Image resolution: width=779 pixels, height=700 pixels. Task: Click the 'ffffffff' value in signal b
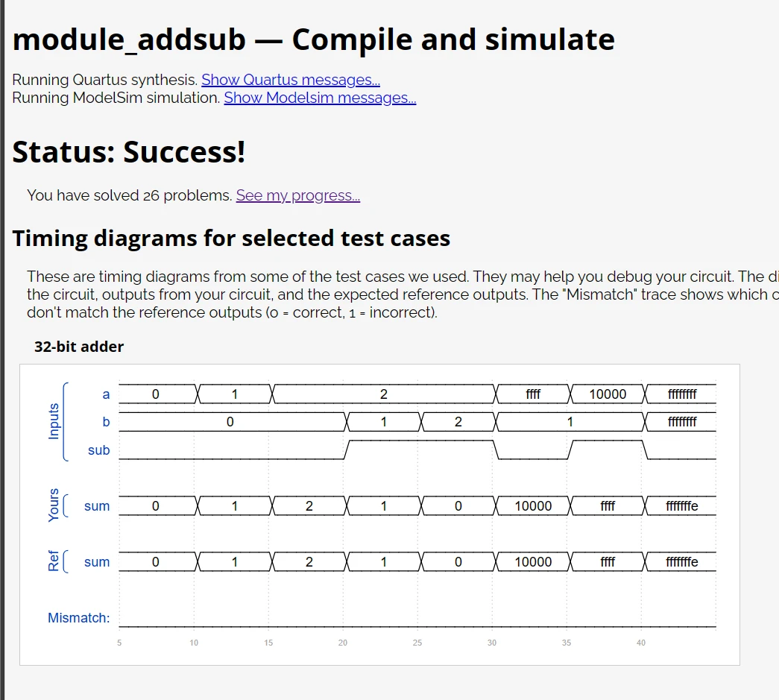[x=681, y=422]
